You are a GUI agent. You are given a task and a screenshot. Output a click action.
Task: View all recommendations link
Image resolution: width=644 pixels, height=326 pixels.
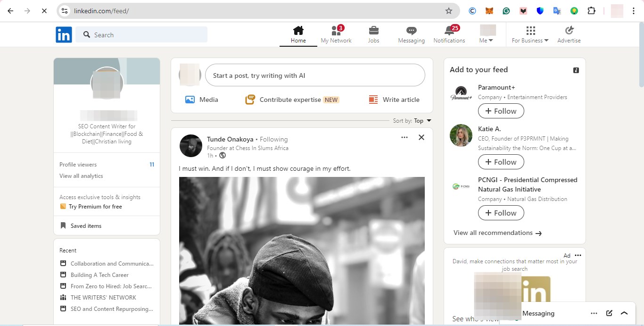497,233
